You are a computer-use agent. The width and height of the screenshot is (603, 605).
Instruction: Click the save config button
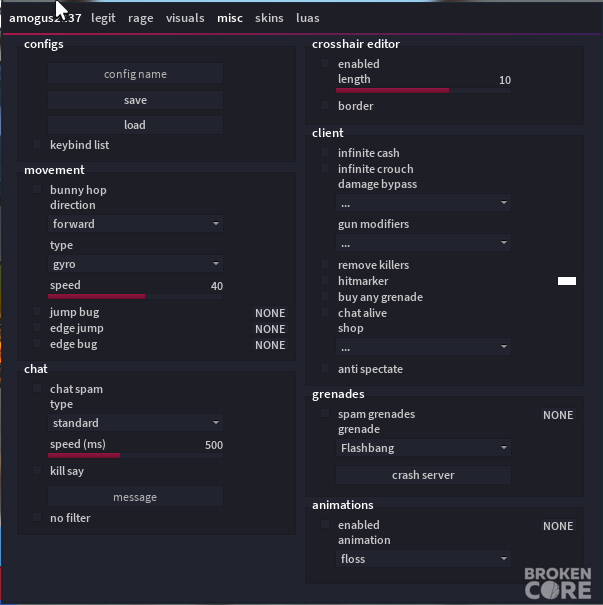(135, 100)
